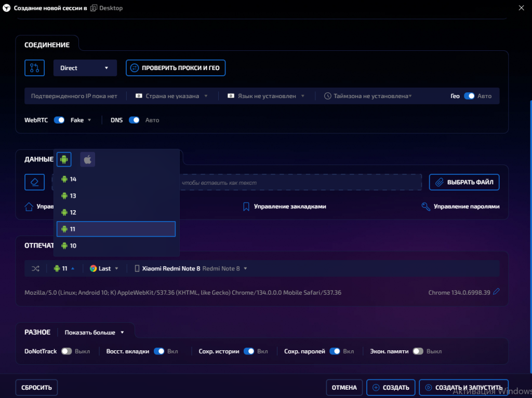532x398 pixels.
Task: Toggle Сохр. паролей switch
Action: pyautogui.click(x=335, y=351)
